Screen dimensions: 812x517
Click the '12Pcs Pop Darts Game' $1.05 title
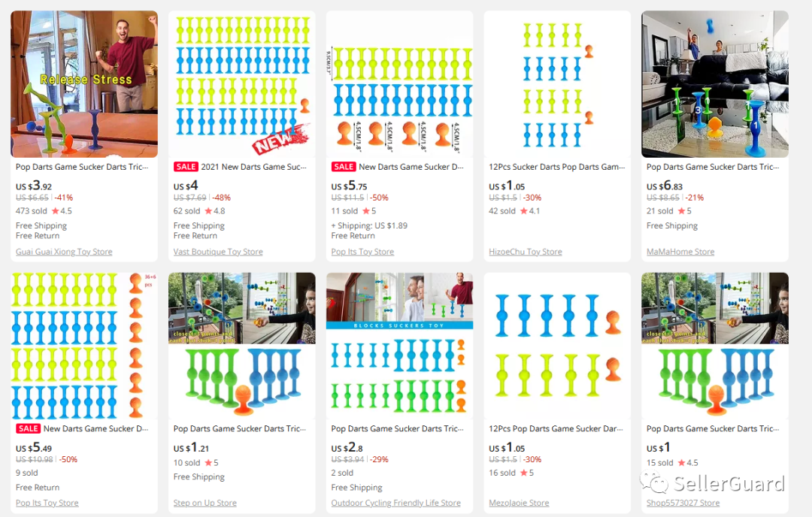click(556, 428)
